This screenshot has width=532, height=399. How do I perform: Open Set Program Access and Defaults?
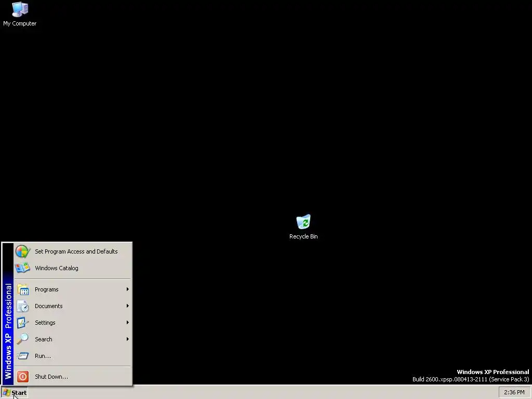(x=73, y=251)
